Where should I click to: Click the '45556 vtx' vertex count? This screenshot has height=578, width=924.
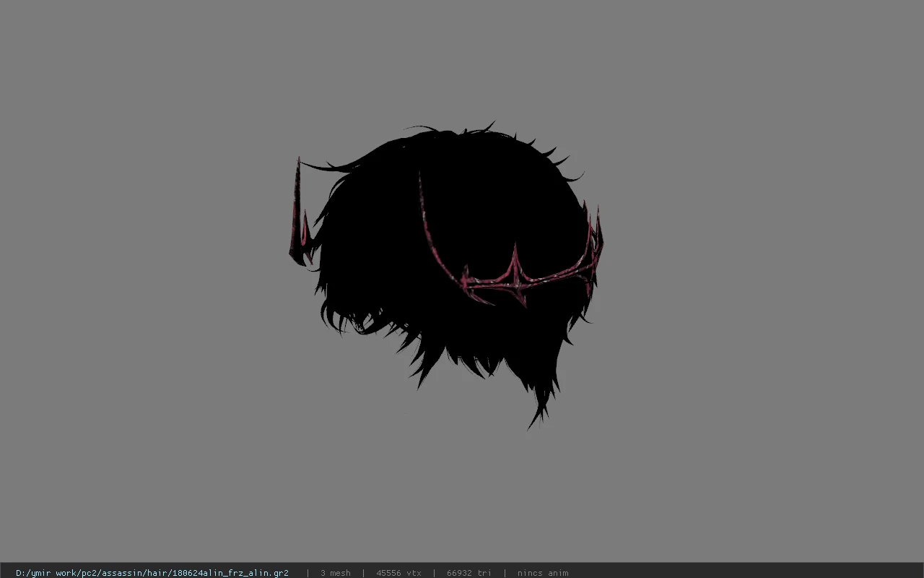[x=398, y=573]
